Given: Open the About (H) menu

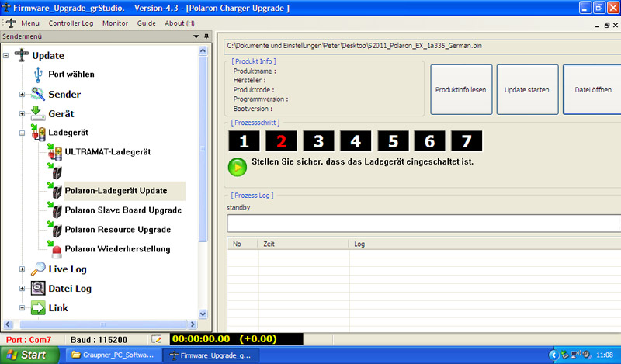Looking at the screenshot, I should pyautogui.click(x=180, y=23).
